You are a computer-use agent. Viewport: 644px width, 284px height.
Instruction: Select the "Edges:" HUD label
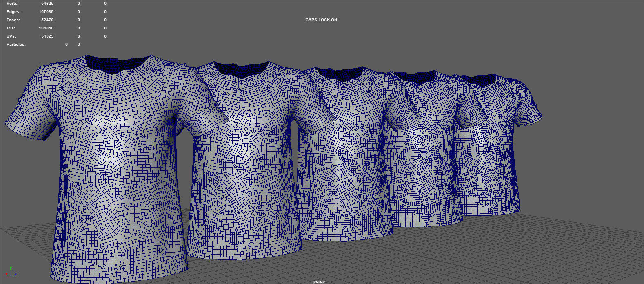(13, 12)
